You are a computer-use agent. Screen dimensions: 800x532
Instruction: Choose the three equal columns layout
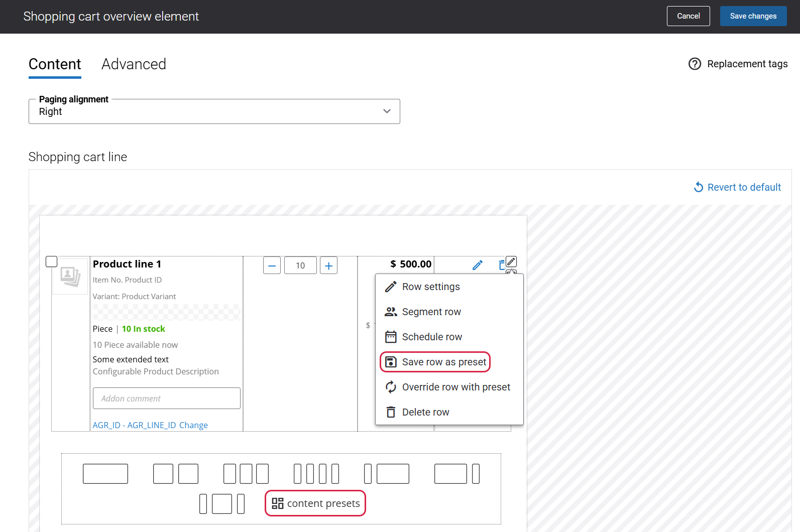pyautogui.click(x=246, y=474)
